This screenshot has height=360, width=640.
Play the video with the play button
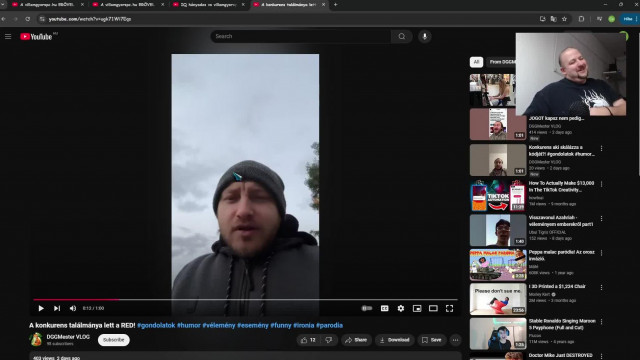coord(41,308)
